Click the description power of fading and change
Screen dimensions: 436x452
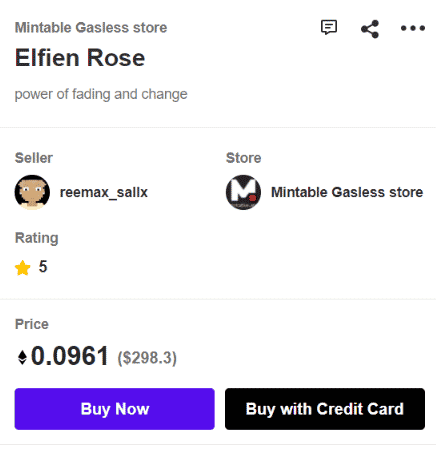coord(101,94)
